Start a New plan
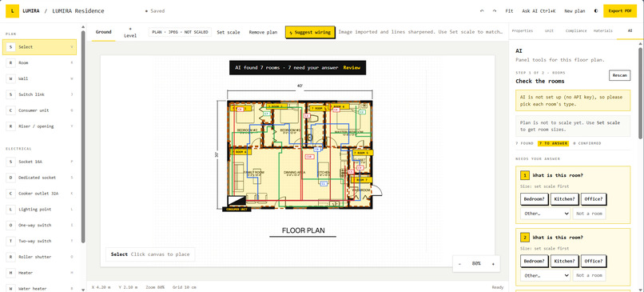Viewport: 644px width, 292px height. coord(574,11)
